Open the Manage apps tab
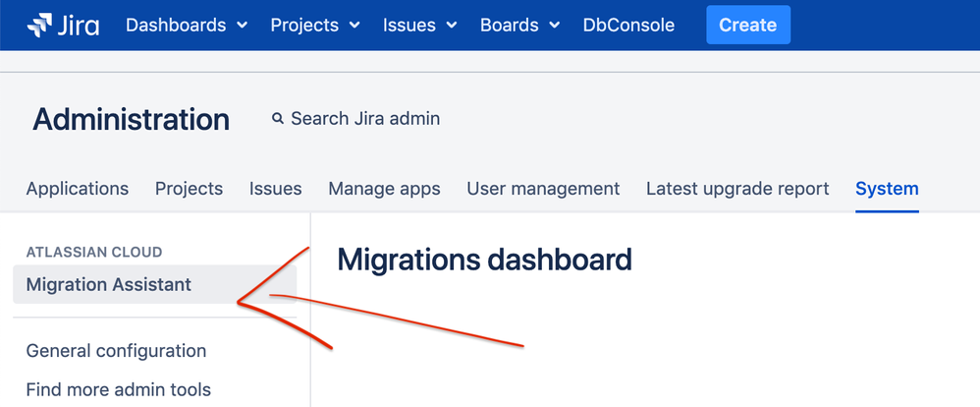 384,189
